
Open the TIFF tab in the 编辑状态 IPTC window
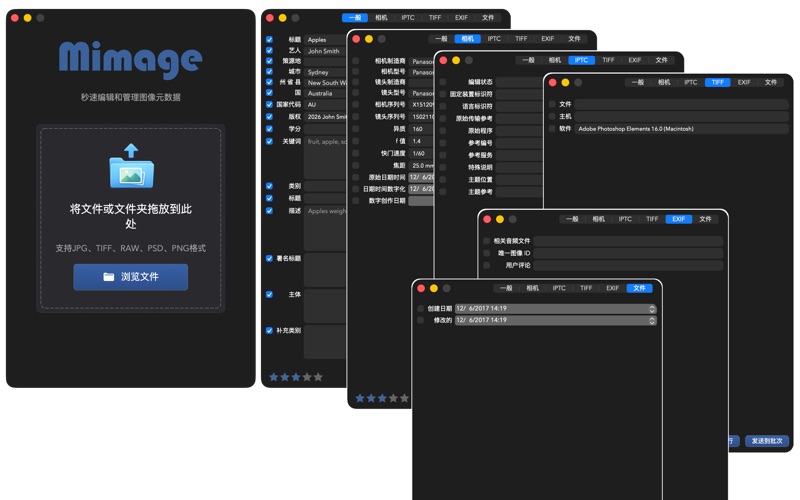pyautogui.click(x=608, y=60)
